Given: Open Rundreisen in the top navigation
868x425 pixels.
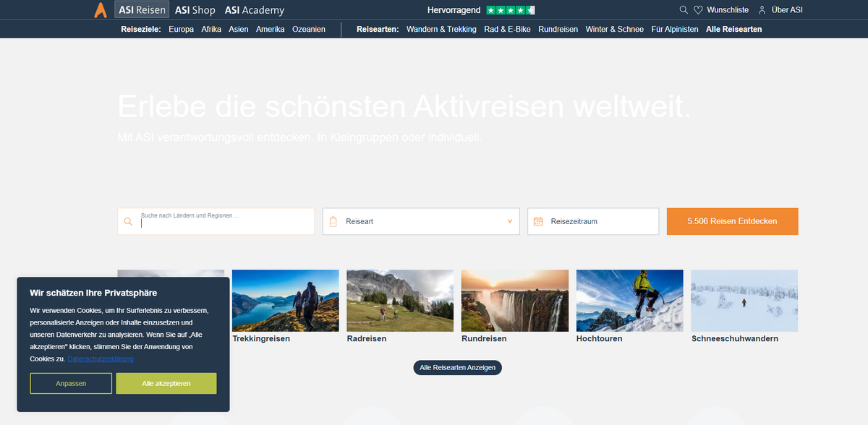Looking at the screenshot, I should (x=558, y=30).
